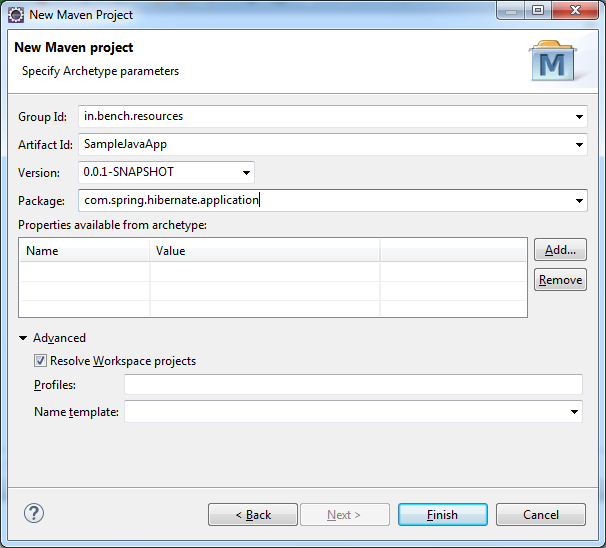This screenshot has width=606, height=548.
Task: Click the help question mark icon
Action: (34, 513)
